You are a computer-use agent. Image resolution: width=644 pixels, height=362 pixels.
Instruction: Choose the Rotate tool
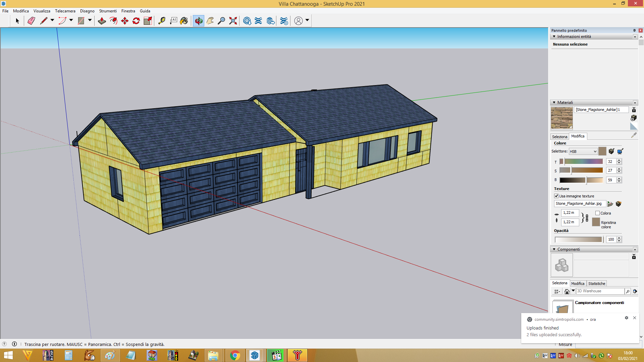[x=136, y=21]
